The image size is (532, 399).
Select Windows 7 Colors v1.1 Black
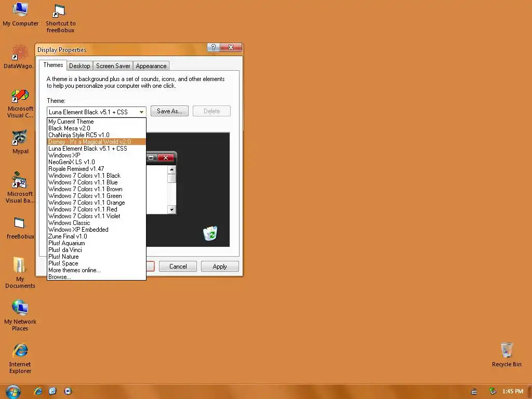coord(96,176)
